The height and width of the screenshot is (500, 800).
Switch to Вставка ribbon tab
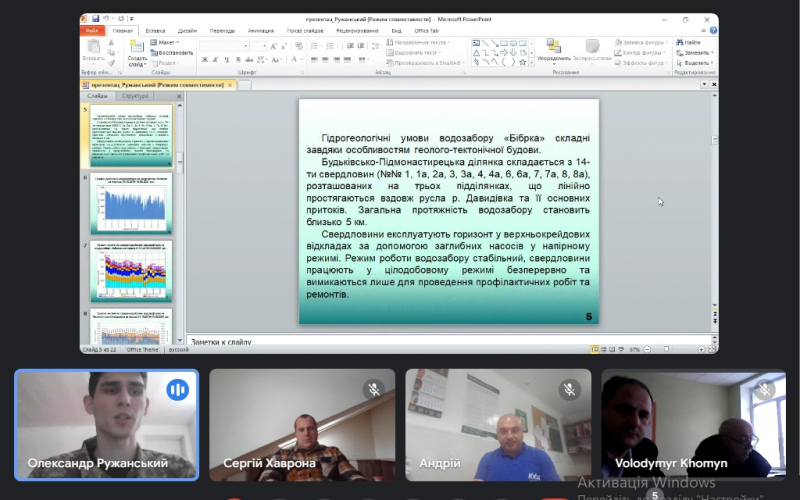pos(155,31)
